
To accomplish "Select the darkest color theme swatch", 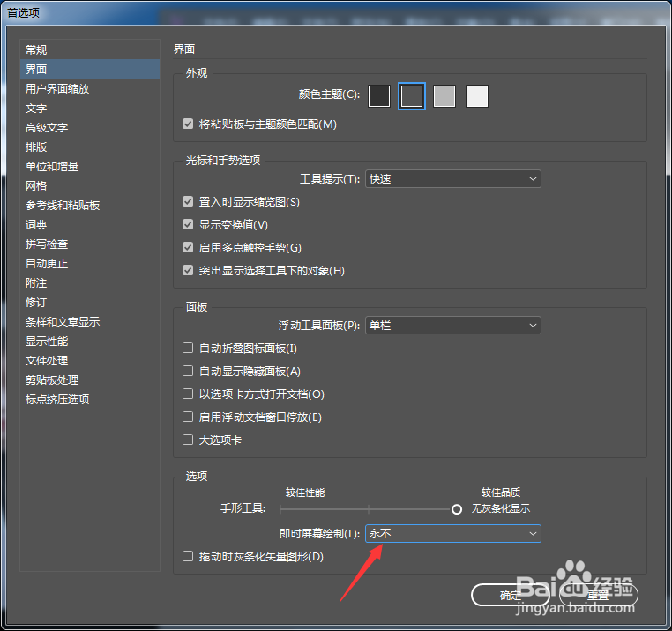I will click(379, 96).
